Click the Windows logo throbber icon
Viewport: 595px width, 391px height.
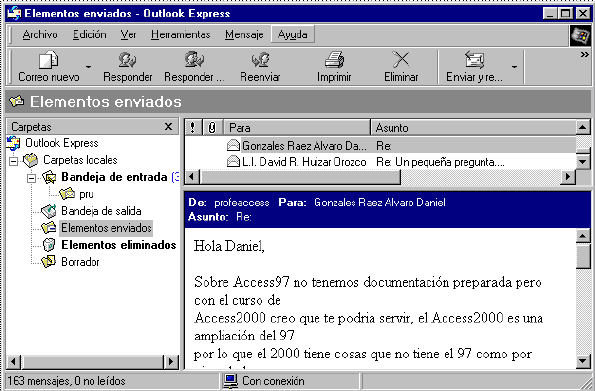pos(581,36)
